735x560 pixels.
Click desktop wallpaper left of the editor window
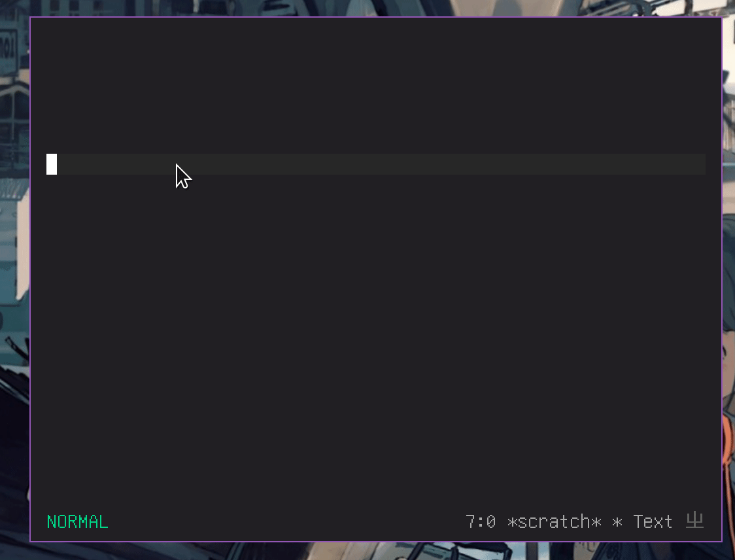tap(14, 281)
